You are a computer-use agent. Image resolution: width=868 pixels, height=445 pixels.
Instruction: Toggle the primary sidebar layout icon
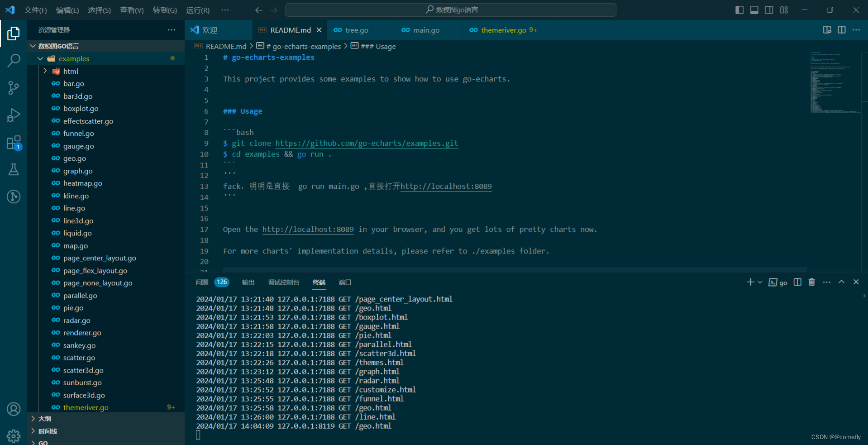coord(739,10)
